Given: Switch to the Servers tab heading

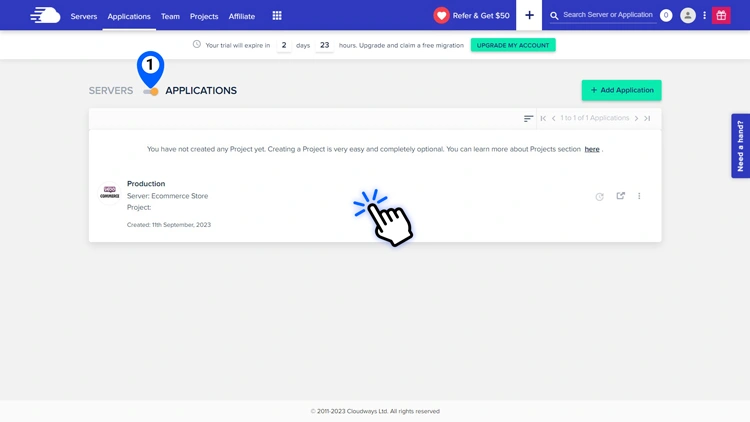Looking at the screenshot, I should click(110, 90).
